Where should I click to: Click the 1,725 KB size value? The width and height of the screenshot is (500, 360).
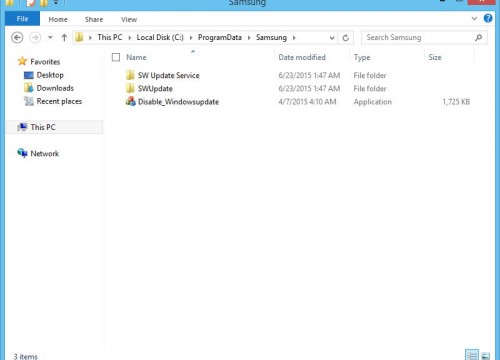[x=456, y=102]
